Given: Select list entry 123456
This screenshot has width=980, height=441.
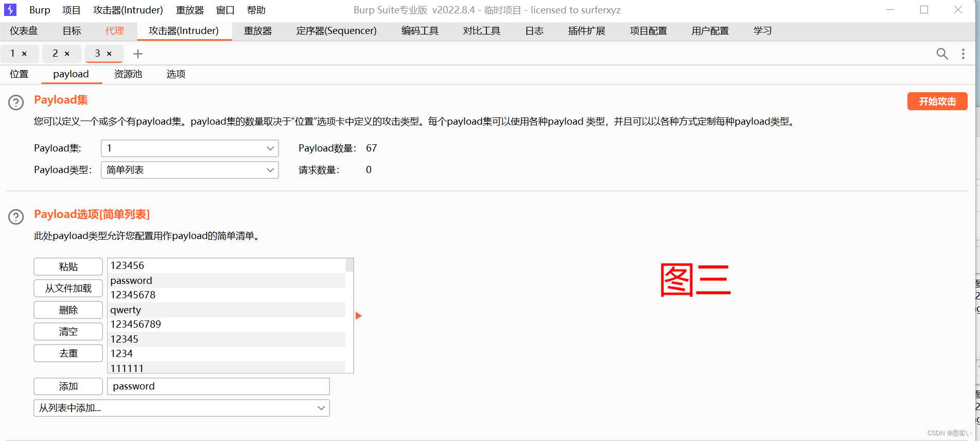Looking at the screenshot, I should click(x=226, y=266).
